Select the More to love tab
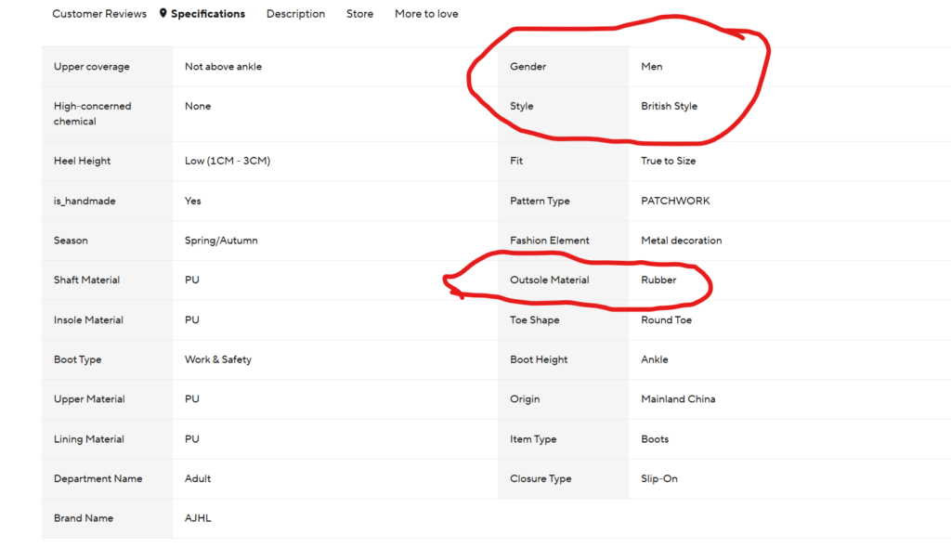Viewport: 951px width, 560px height. [x=426, y=14]
